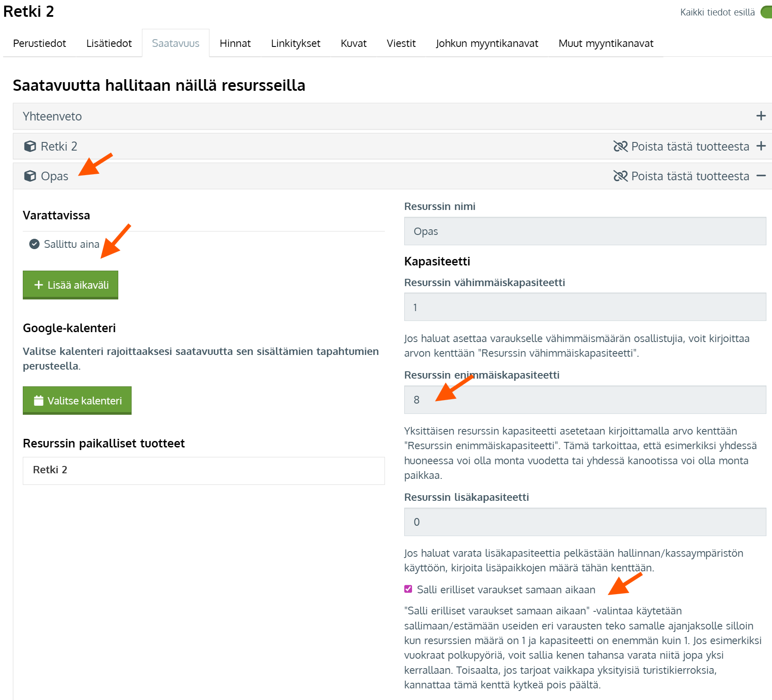Toggle the Kaikki tiedot esillä switch
This screenshot has width=772, height=700.
click(x=766, y=12)
